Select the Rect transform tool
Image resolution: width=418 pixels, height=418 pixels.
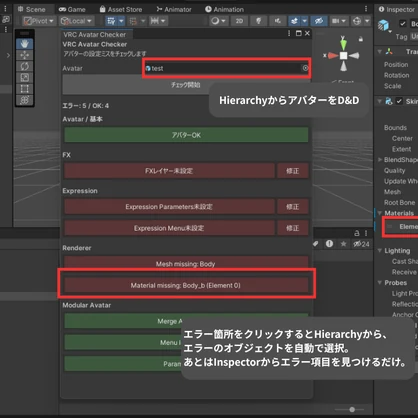pos(25,89)
